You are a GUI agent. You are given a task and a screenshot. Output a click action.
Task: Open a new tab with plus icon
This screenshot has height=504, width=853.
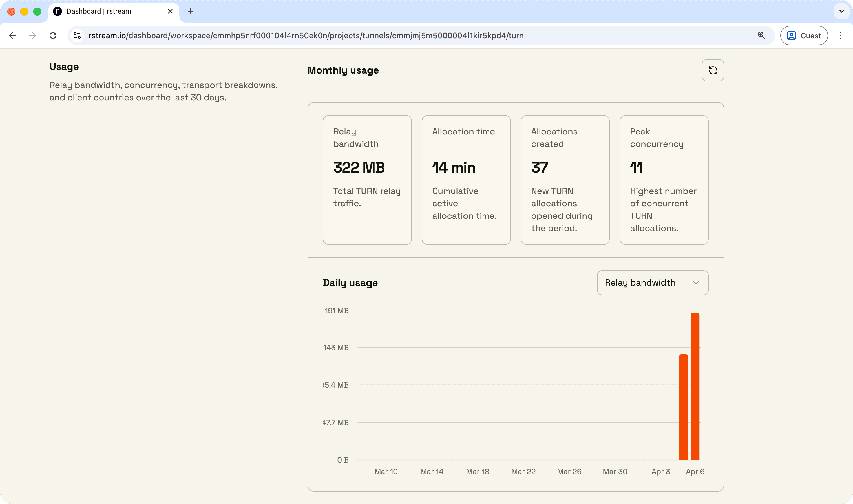[x=191, y=12]
